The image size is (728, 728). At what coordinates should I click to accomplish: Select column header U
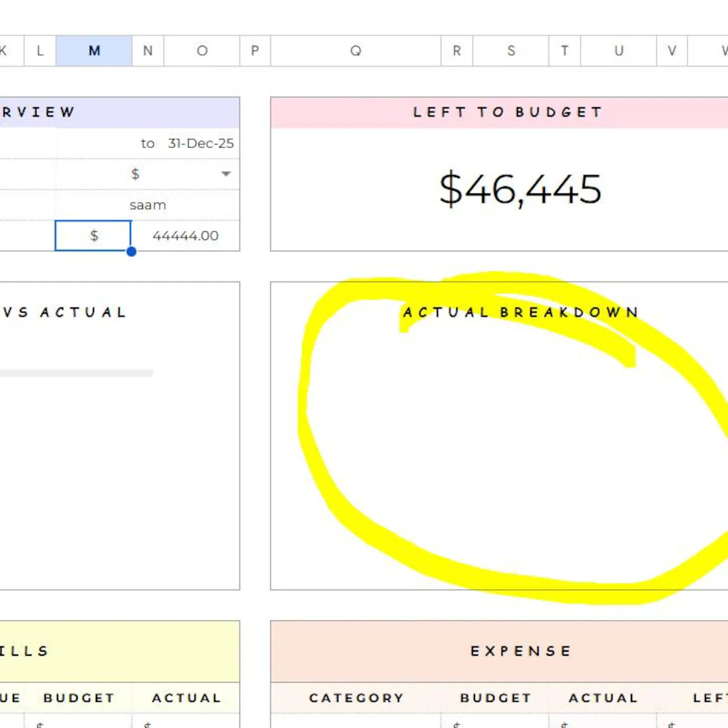point(619,51)
